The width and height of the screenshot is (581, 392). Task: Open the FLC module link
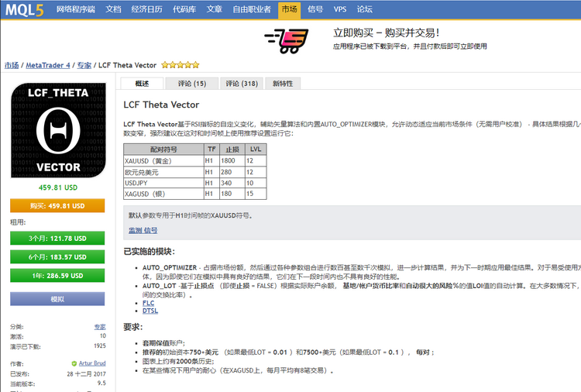click(148, 303)
